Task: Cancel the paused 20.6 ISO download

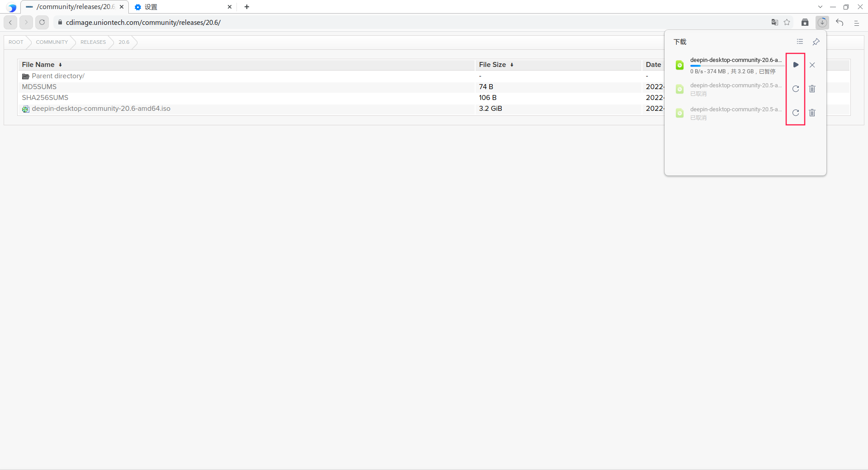Action: point(812,65)
